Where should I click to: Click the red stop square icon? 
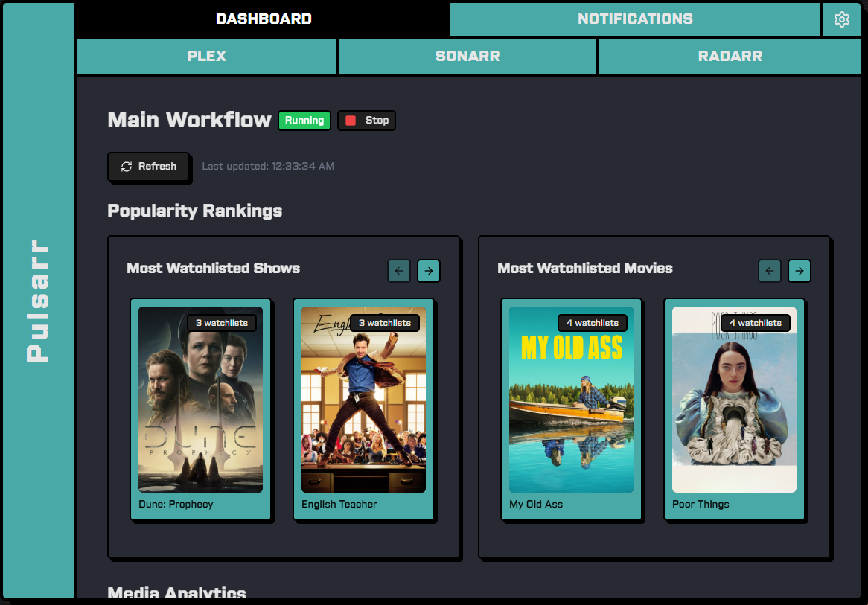coord(351,120)
